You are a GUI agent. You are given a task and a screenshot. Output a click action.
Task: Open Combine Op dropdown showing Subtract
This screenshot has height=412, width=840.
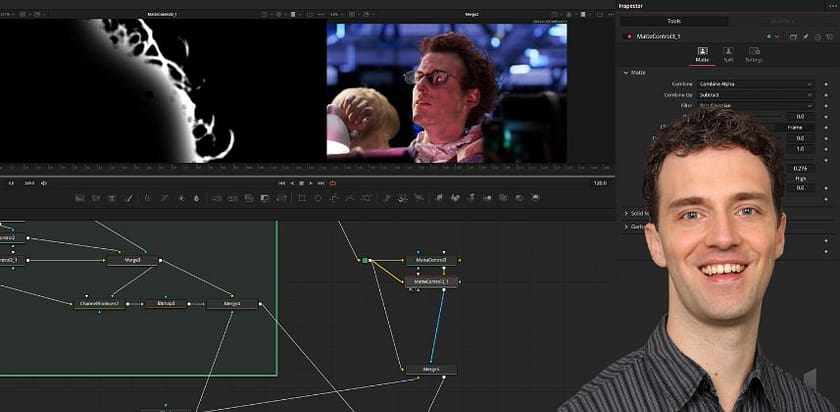click(755, 95)
